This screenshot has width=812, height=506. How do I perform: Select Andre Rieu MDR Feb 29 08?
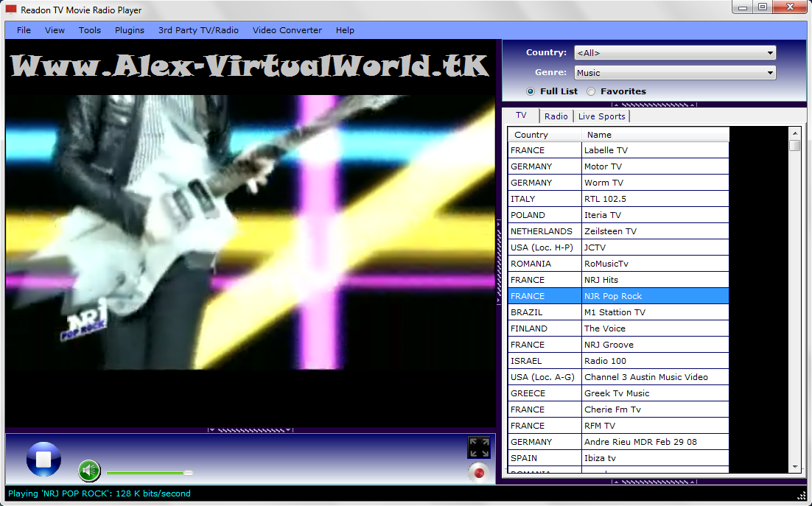point(655,442)
